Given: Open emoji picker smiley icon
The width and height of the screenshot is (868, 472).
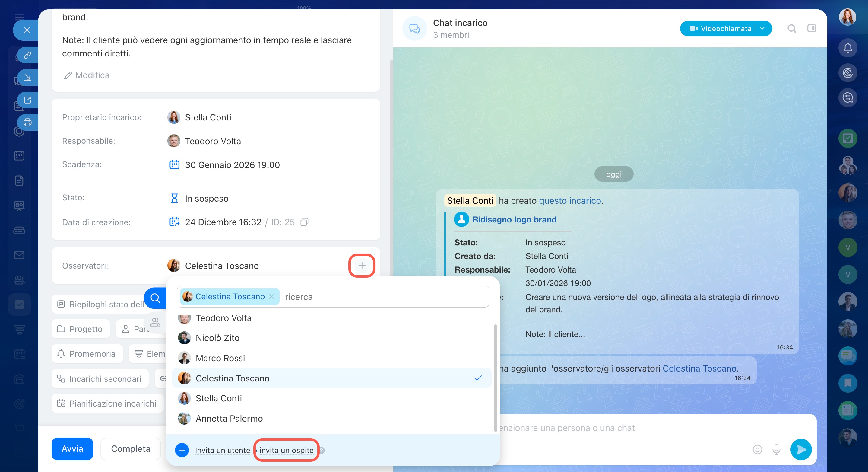Looking at the screenshot, I should (757, 449).
